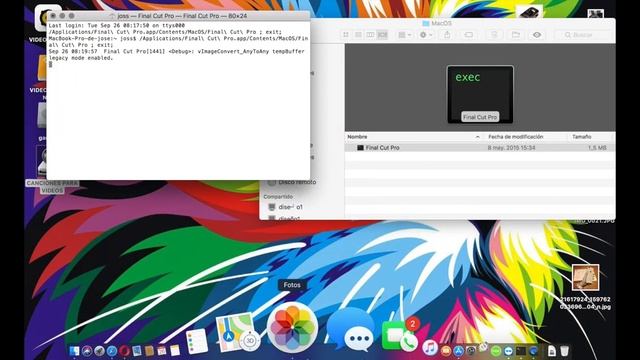Screen dimensions: 640x360
Task: Open FaceTime icon with red badge
Action: pyautogui.click(x=400, y=335)
